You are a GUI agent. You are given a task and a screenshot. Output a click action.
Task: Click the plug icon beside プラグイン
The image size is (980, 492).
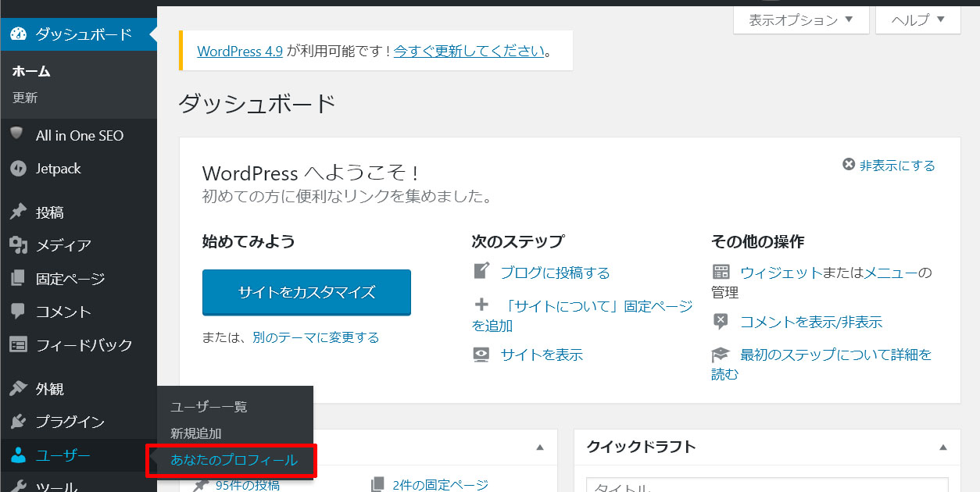[x=19, y=422]
